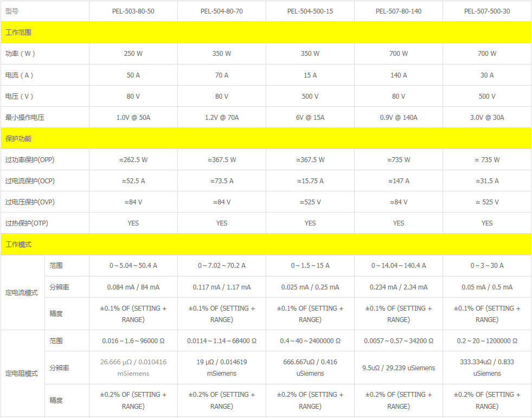Select the 最小操作电压 row label
532x418 pixels.
click(25, 118)
